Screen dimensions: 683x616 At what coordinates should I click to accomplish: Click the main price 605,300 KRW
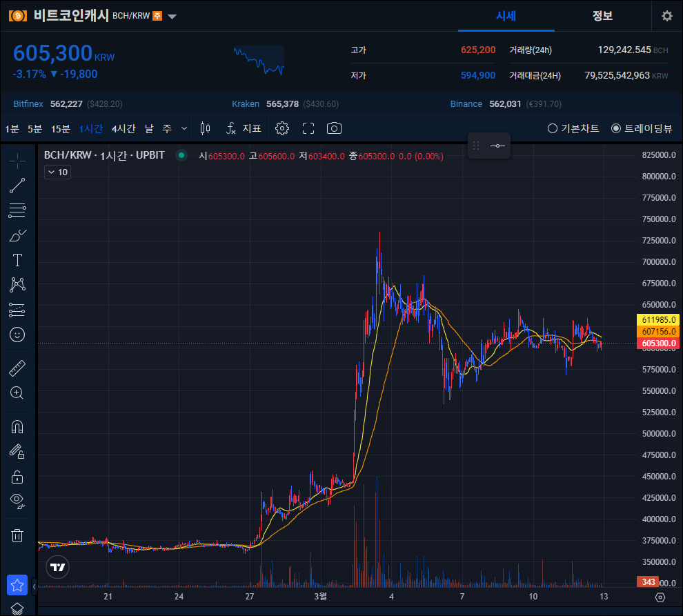click(x=63, y=54)
